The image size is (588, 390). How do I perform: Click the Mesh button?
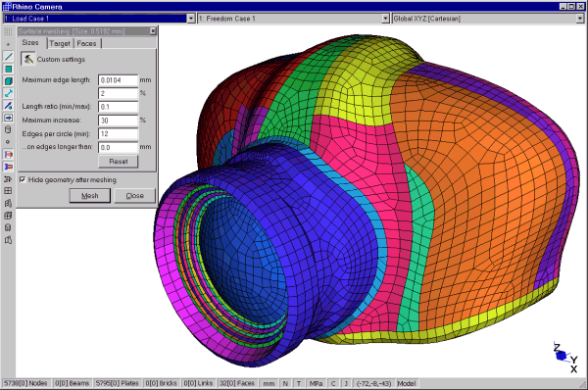(x=90, y=196)
